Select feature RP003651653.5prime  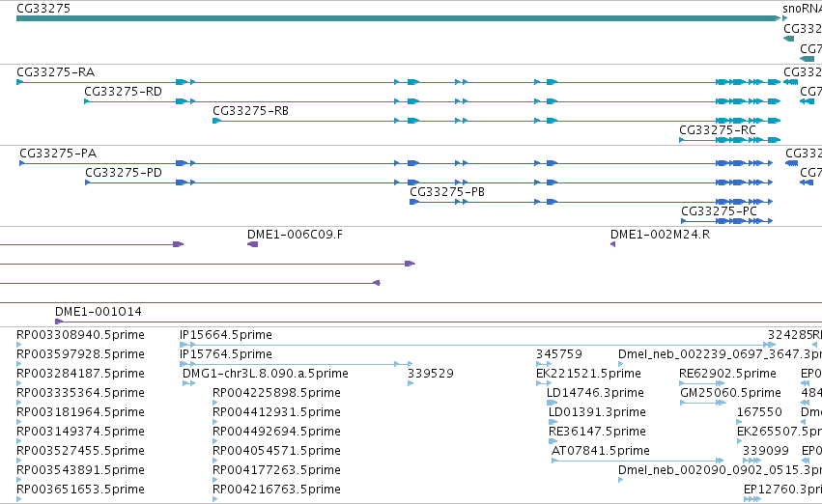pos(81,490)
